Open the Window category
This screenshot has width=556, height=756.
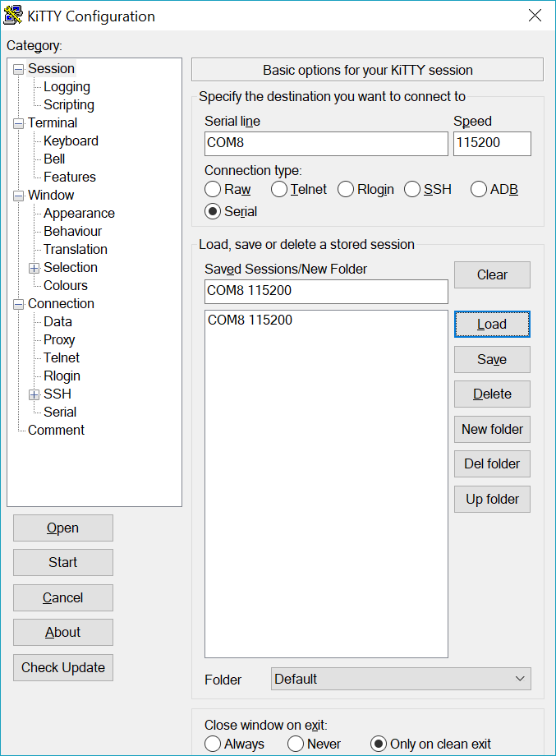[51, 196]
